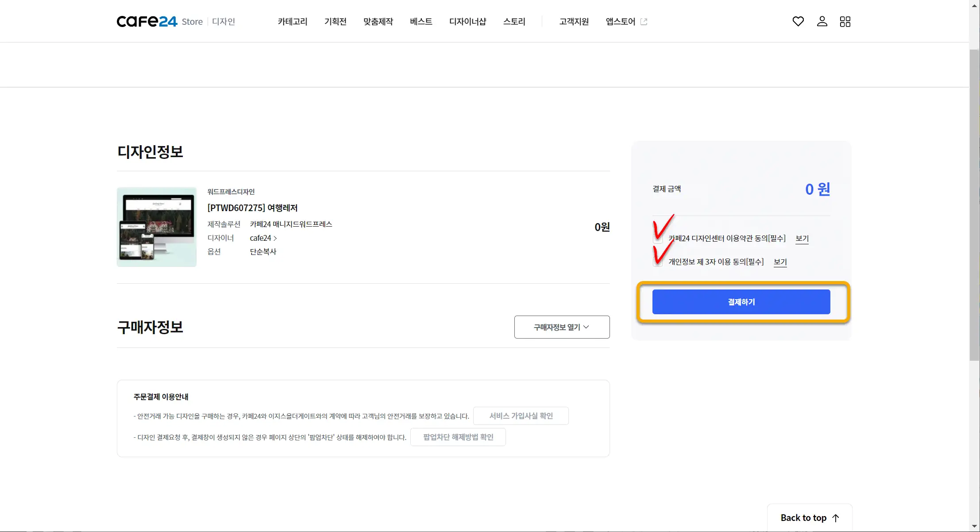This screenshot has width=980, height=532.
Task: Select the 디자이너샵 menu item
Action: 467,21
